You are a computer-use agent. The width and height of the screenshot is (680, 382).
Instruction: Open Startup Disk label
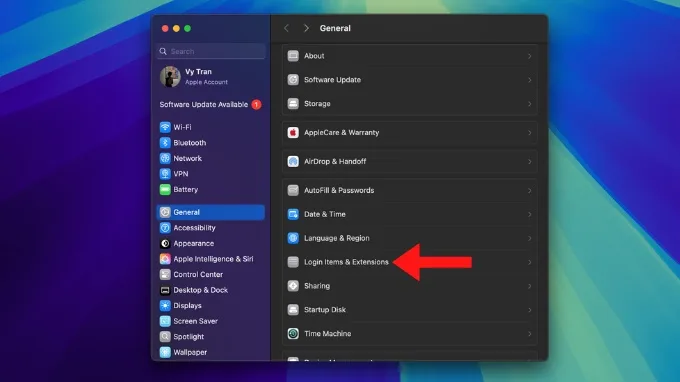325,310
